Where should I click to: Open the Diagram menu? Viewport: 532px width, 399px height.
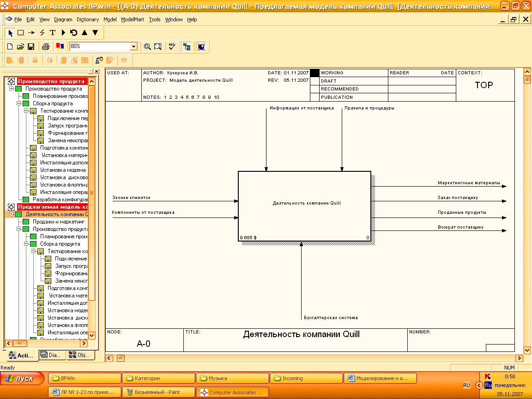(63, 19)
